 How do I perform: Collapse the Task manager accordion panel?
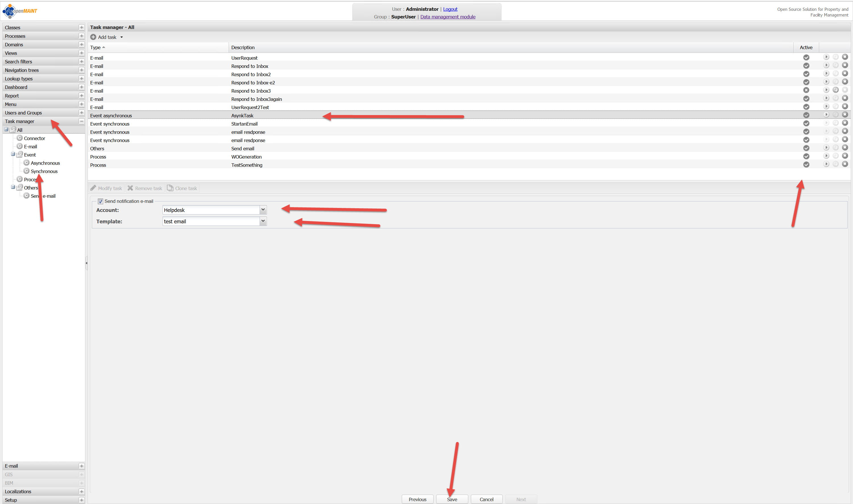click(x=82, y=121)
